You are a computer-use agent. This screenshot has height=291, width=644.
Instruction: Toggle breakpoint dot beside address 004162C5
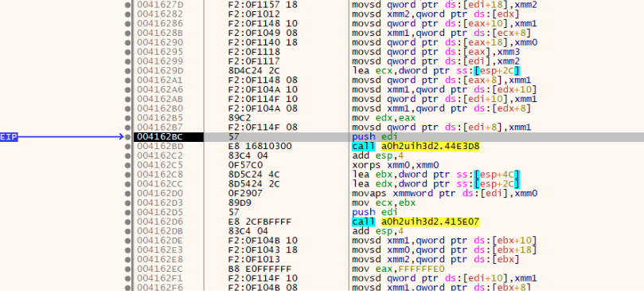127,166
